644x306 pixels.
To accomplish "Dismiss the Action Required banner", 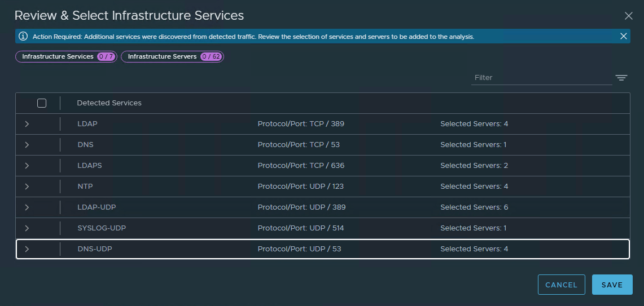I will click(x=624, y=36).
